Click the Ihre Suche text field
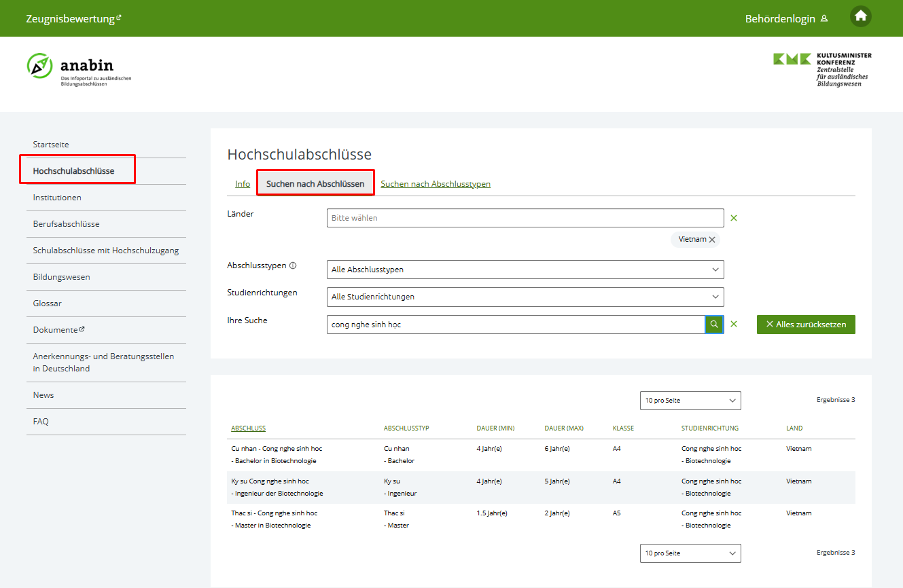This screenshot has height=588, width=903. pyautogui.click(x=516, y=325)
